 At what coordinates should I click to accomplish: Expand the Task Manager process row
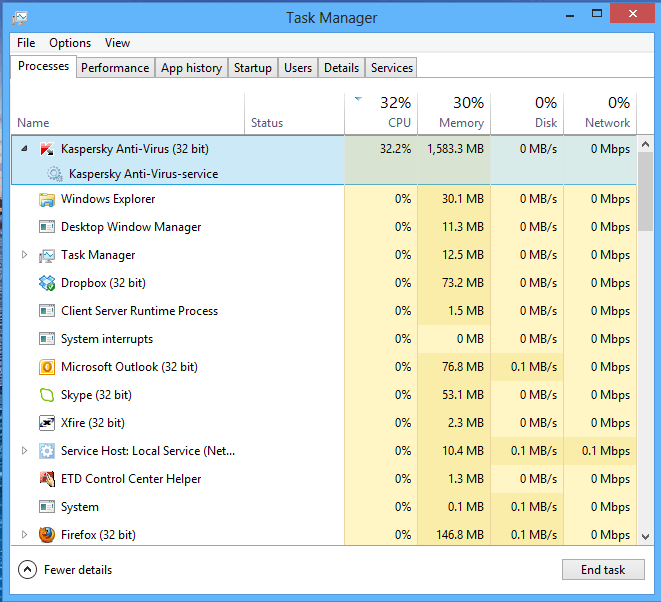pyautogui.click(x=24, y=255)
